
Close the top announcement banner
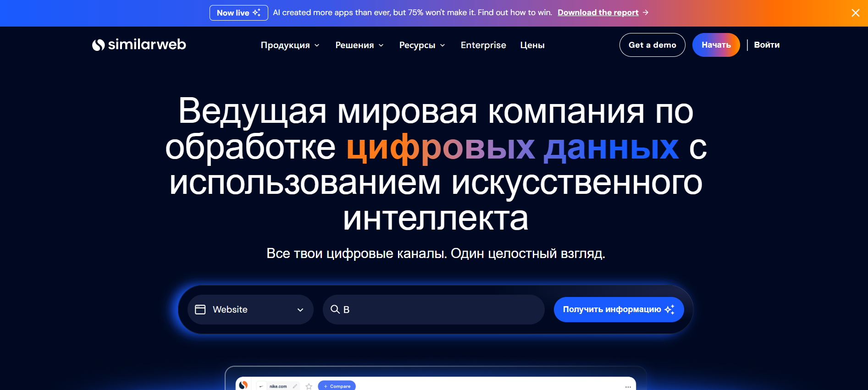[x=855, y=13]
